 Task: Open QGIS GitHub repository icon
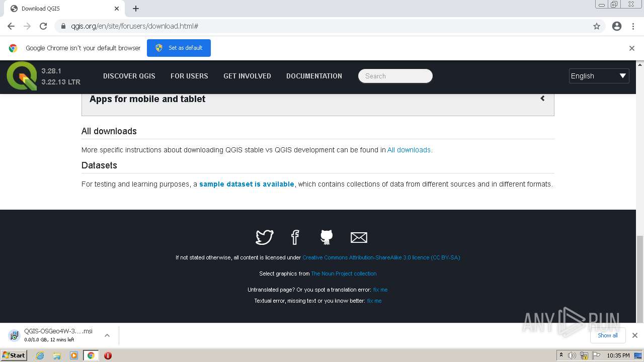tap(327, 237)
